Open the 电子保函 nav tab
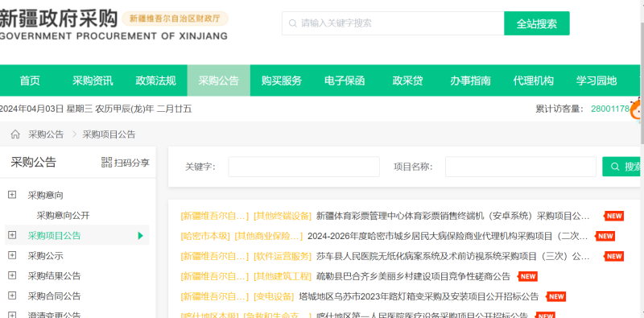Screen dimensions: 644x318 [x=345, y=81]
